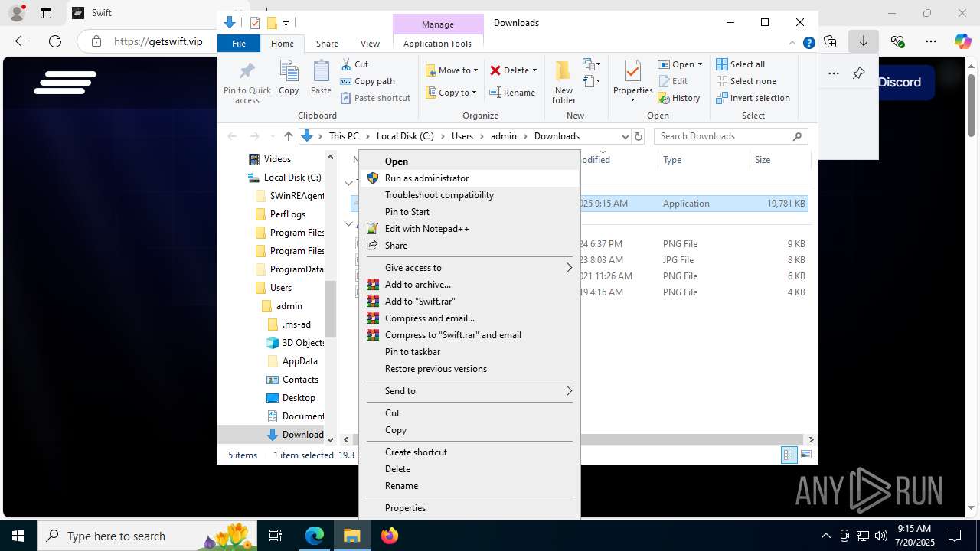This screenshot has width=980, height=551.
Task: Switch to large icons view layout
Action: pos(805,455)
